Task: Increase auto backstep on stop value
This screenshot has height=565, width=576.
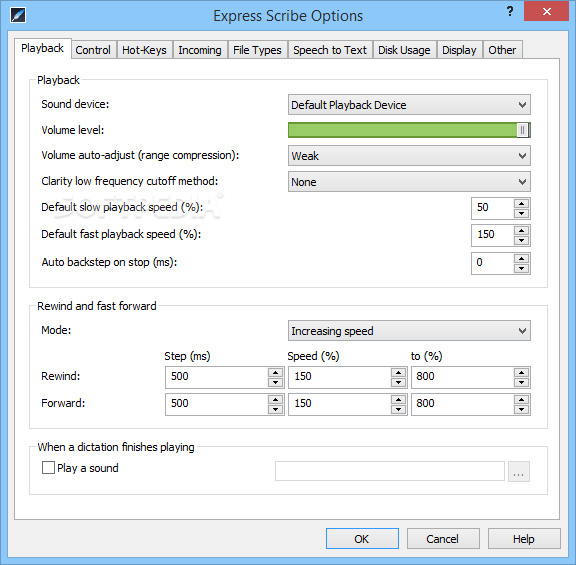Action: [x=521, y=259]
